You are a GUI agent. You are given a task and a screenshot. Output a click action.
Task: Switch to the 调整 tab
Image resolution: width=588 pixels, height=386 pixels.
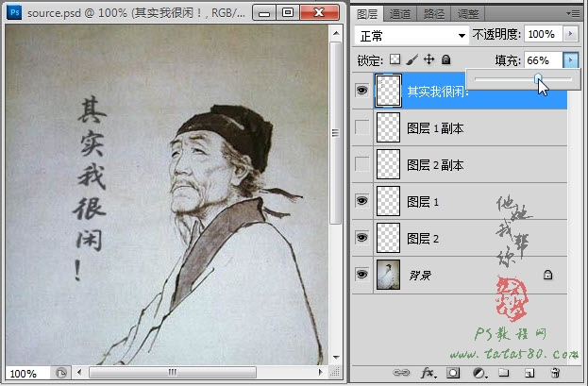pos(468,14)
